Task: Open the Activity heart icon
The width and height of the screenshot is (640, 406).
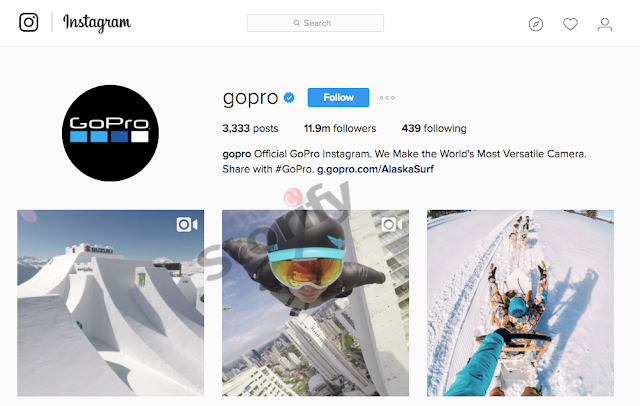Action: (x=570, y=24)
